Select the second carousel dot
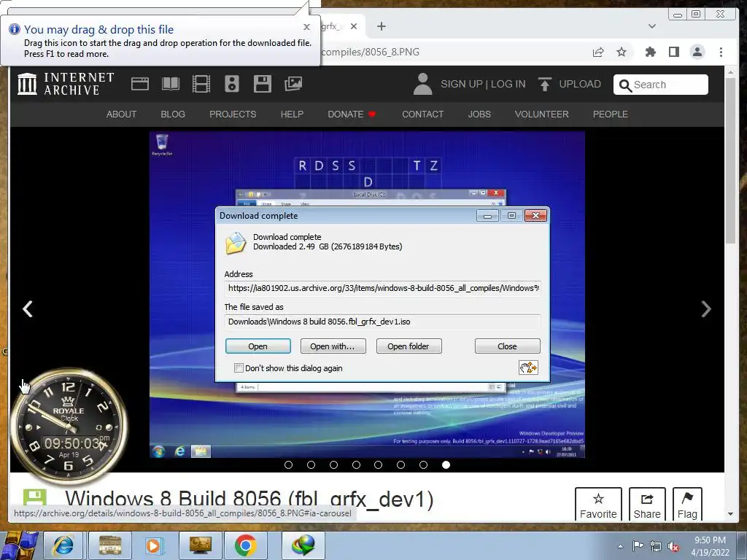The height and width of the screenshot is (560, 747). click(311, 464)
